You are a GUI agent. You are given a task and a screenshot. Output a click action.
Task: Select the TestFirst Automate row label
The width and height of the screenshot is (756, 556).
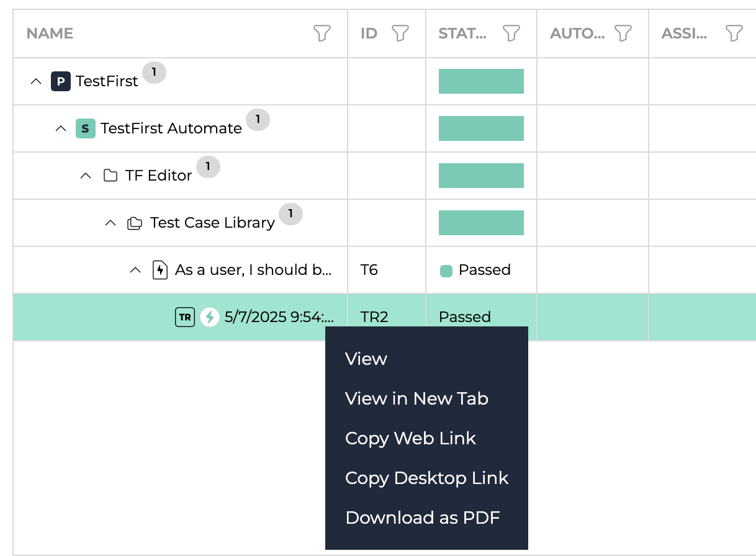point(171,128)
